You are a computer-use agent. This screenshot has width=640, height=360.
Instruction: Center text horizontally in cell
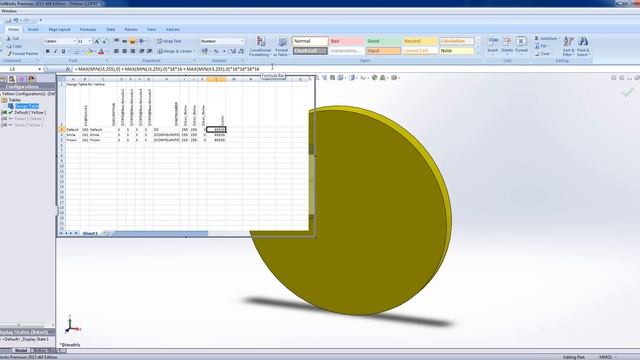tap(124, 51)
